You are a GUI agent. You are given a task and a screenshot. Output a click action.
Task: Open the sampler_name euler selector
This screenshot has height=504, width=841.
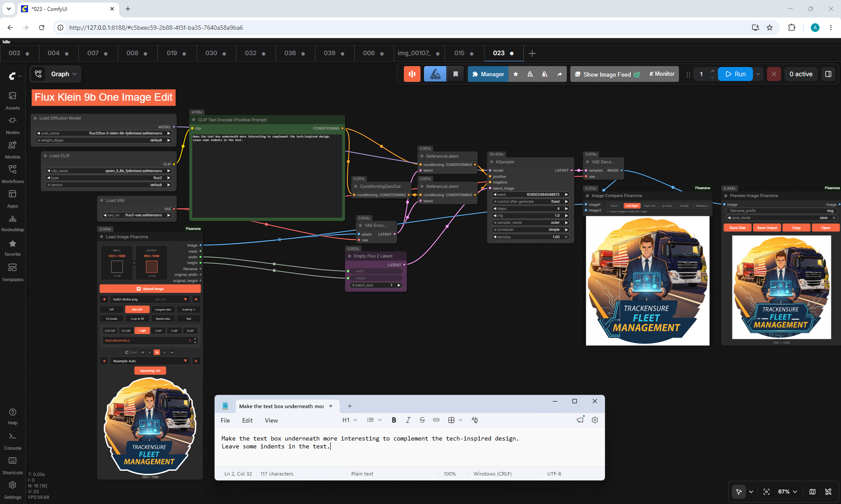click(x=530, y=222)
